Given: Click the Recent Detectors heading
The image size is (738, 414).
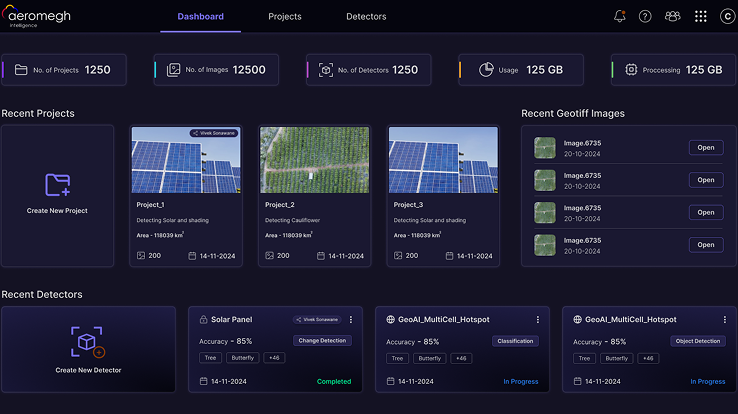Looking at the screenshot, I should coord(42,295).
